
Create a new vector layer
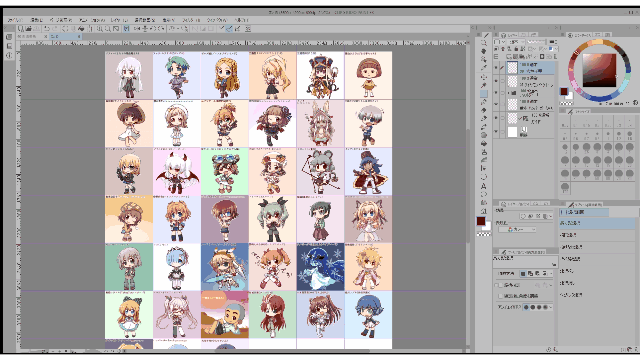click(x=516, y=56)
